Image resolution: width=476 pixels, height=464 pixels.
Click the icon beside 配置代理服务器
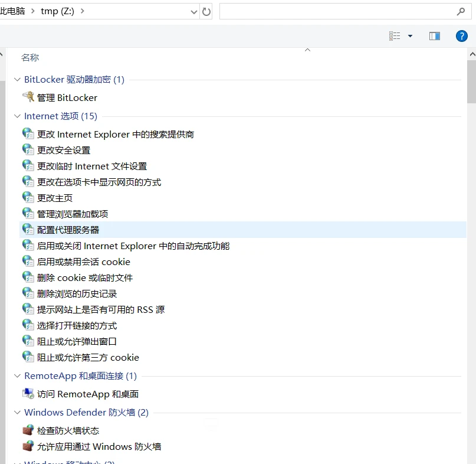coord(28,230)
